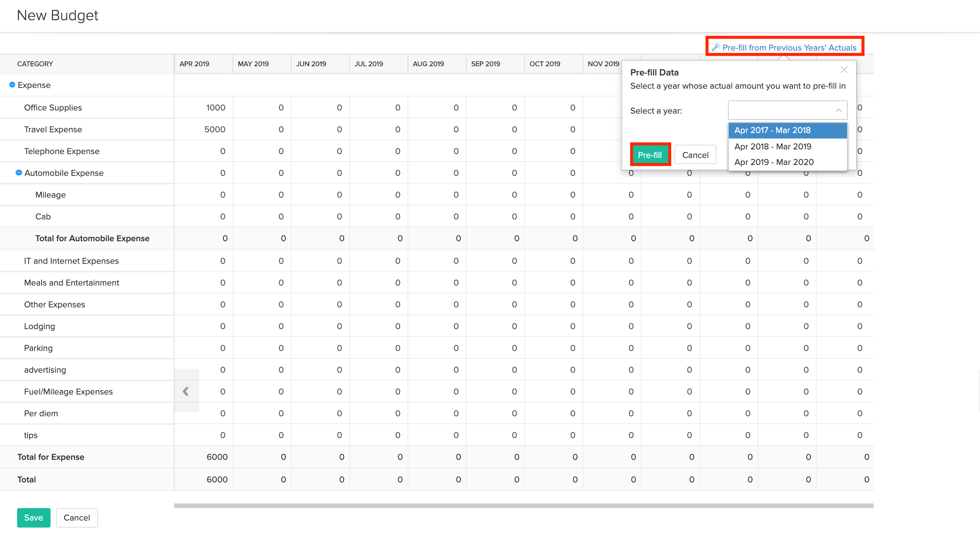Cancel the Pre-fill Data dialog
The height and width of the screenshot is (533, 980).
pos(695,155)
